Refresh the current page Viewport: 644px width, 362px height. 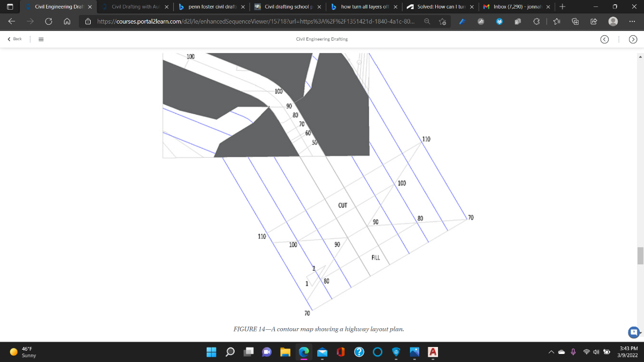click(49, 22)
